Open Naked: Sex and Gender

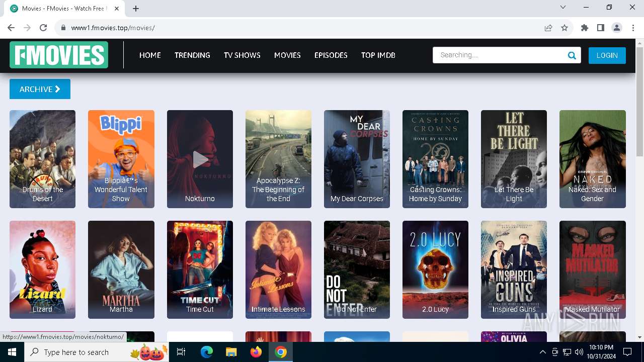click(593, 159)
